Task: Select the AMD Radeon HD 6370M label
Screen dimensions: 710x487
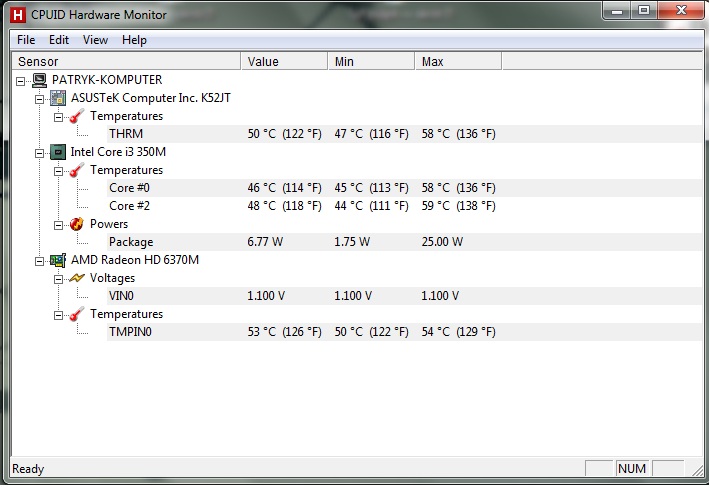Action: coord(135,260)
